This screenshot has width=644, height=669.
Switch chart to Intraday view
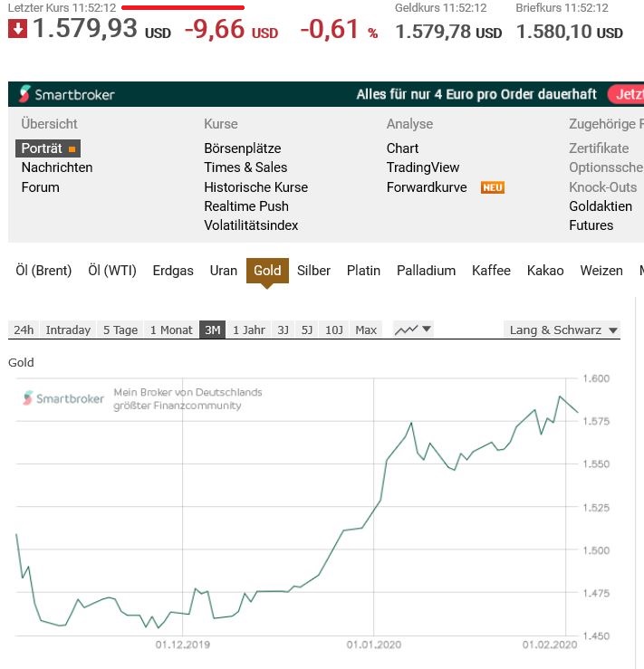tap(68, 330)
